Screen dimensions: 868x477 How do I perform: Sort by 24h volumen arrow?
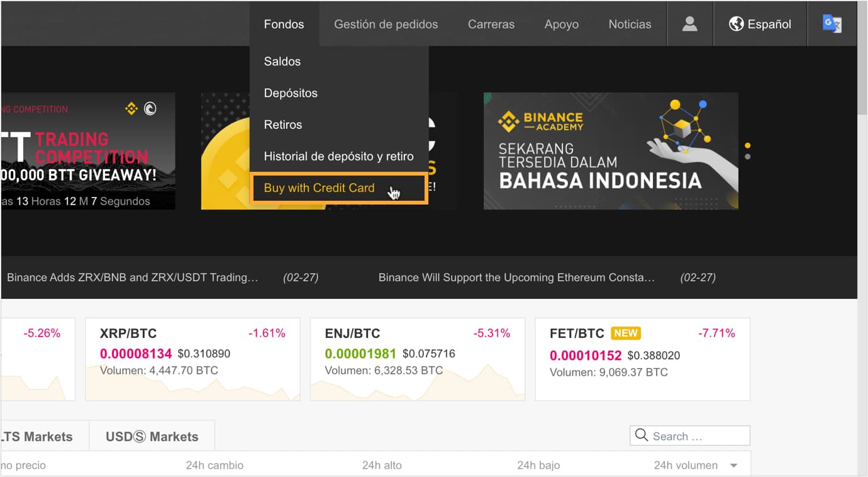[x=734, y=466]
